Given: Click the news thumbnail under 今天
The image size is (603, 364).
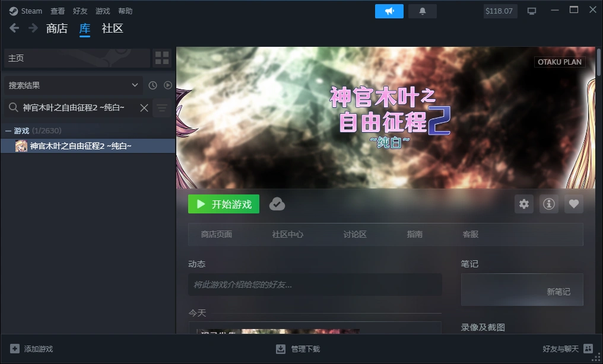Looking at the screenshot, I should click(278, 331).
